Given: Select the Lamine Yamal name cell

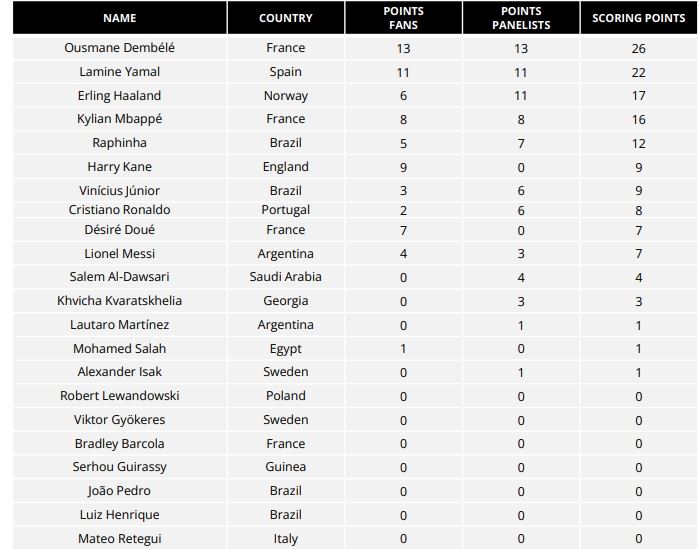Looking at the screenshot, I should [x=119, y=72].
